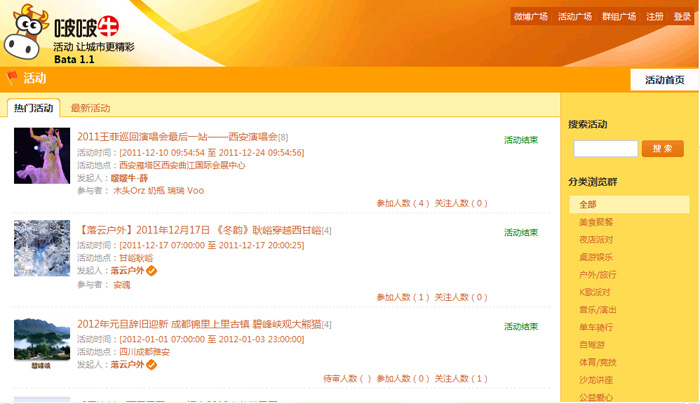Filter by the 户外/旅行 category
The width and height of the screenshot is (700, 404).
click(x=597, y=274)
